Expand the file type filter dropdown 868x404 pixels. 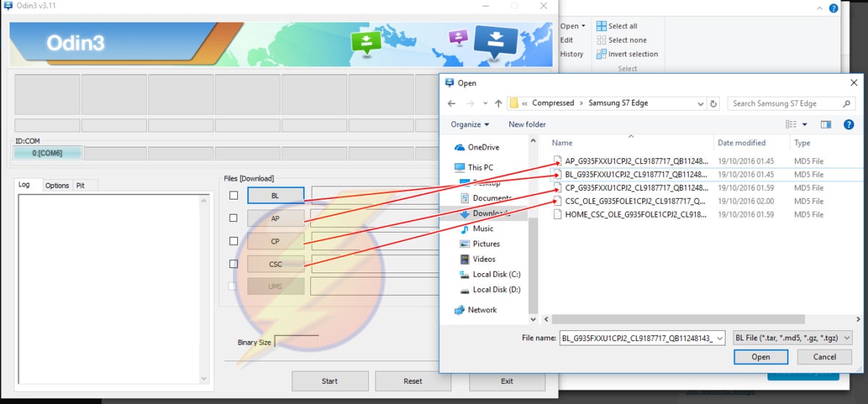[x=847, y=338]
